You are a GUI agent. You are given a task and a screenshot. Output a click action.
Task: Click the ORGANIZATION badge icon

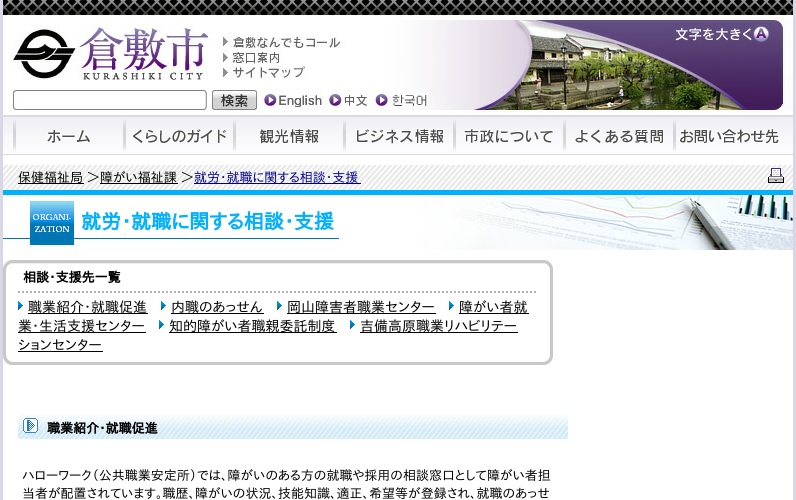(x=52, y=222)
